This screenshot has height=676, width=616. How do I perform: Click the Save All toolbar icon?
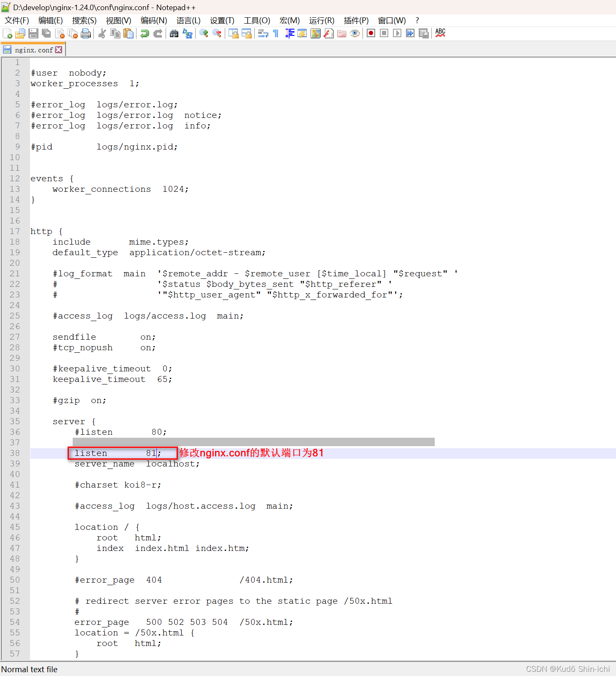[x=46, y=33]
